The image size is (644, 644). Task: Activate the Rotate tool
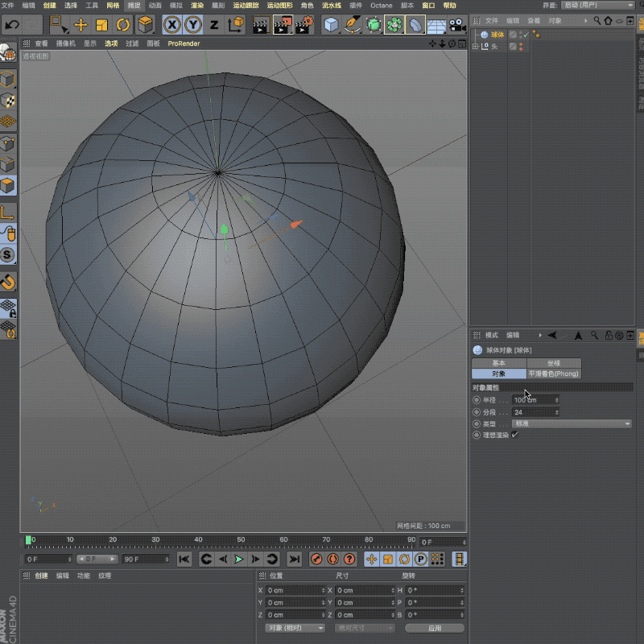coord(123,25)
